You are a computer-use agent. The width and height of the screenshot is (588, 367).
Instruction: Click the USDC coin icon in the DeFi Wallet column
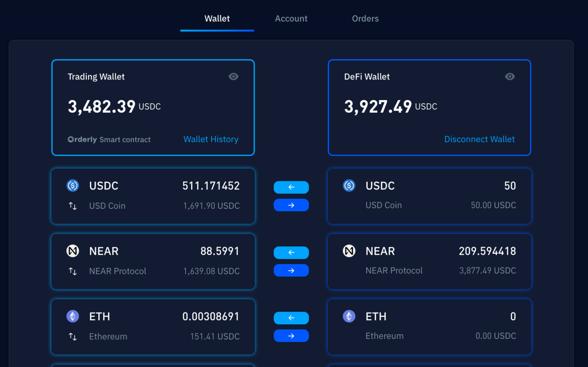[x=349, y=186]
